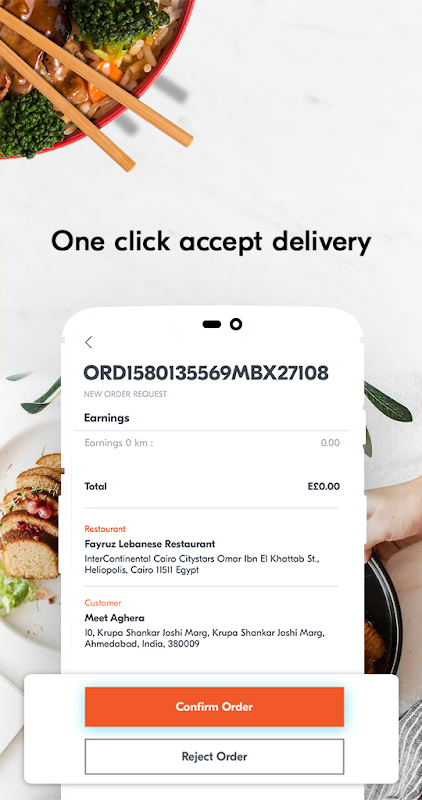Tap the Krupa Shankar Joshi Marg address
The image size is (422, 800).
[204, 638]
